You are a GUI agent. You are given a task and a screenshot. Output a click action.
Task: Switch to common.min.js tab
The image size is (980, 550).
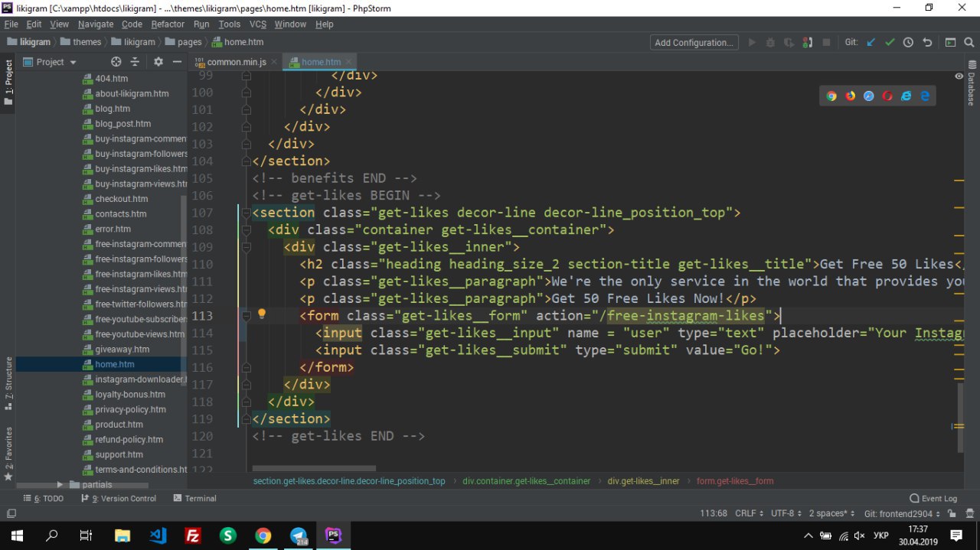(x=236, y=62)
